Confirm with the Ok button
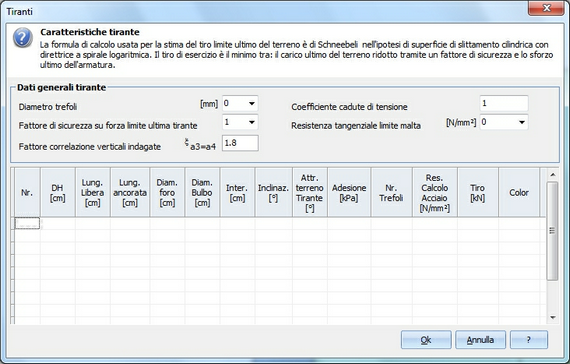The image size is (570, 364). point(426,340)
